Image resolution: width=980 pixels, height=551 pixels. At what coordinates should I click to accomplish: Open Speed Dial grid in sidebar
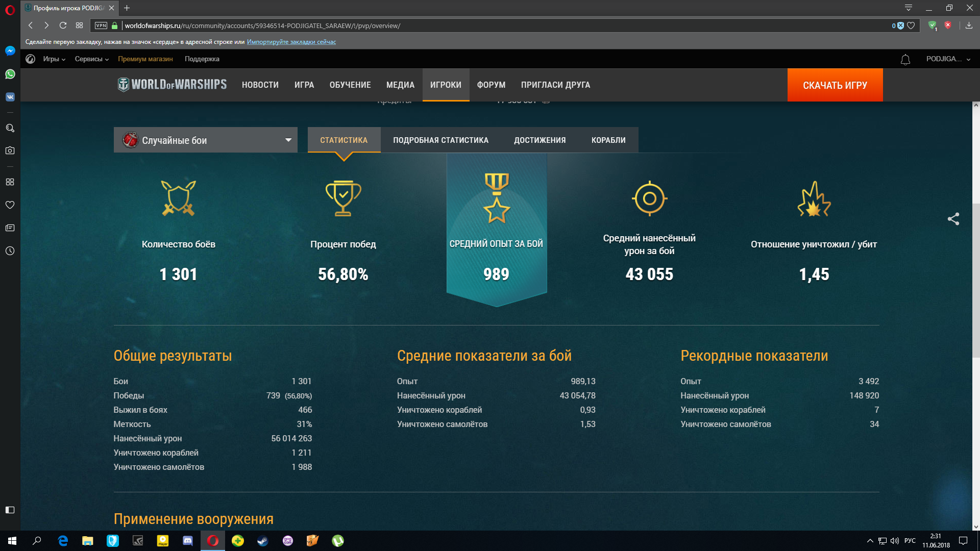(10, 182)
